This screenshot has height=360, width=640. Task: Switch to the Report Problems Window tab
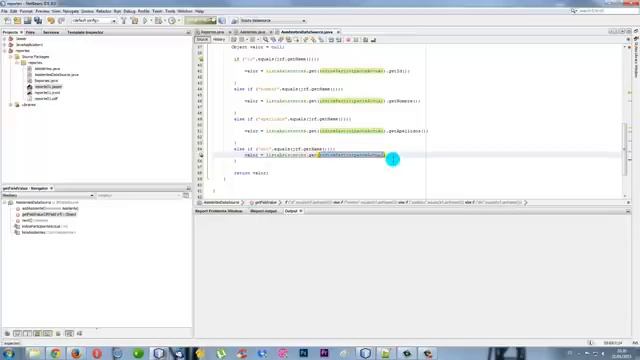219,211
